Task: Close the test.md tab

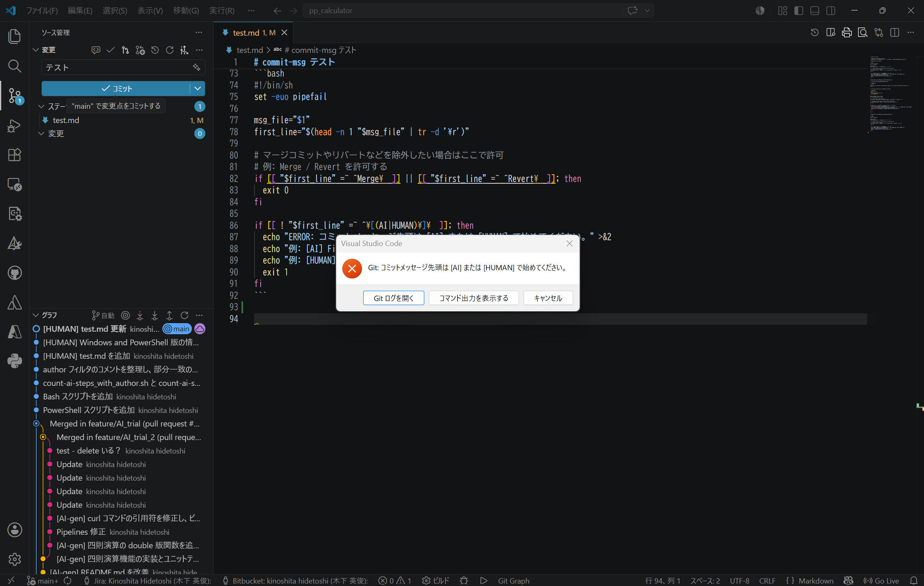Action: (x=284, y=32)
